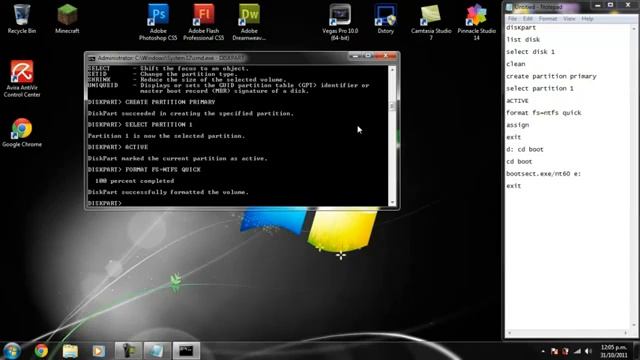Launch Google Chrome from desktop icon
The width and height of the screenshot is (640, 360).
[22, 133]
